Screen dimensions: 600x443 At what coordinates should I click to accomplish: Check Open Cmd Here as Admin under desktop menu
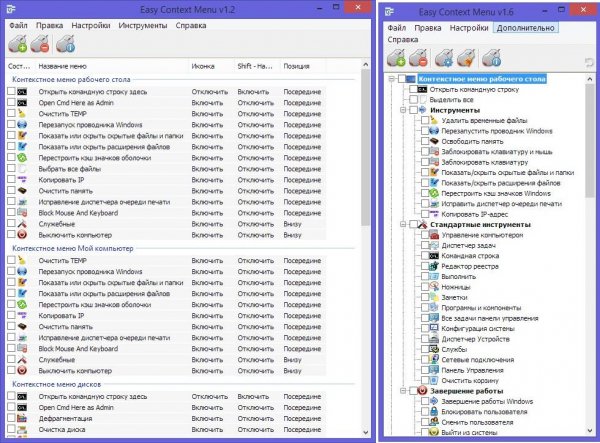11,103
